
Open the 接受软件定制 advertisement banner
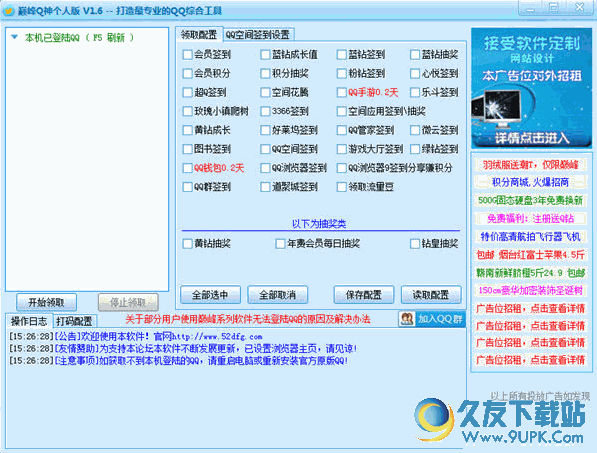pyautogui.click(x=532, y=88)
